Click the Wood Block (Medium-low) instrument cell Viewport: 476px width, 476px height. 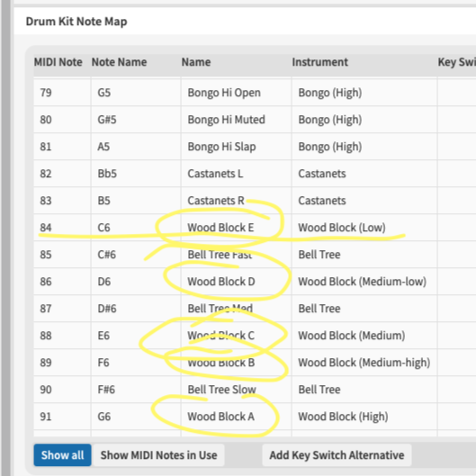364,282
